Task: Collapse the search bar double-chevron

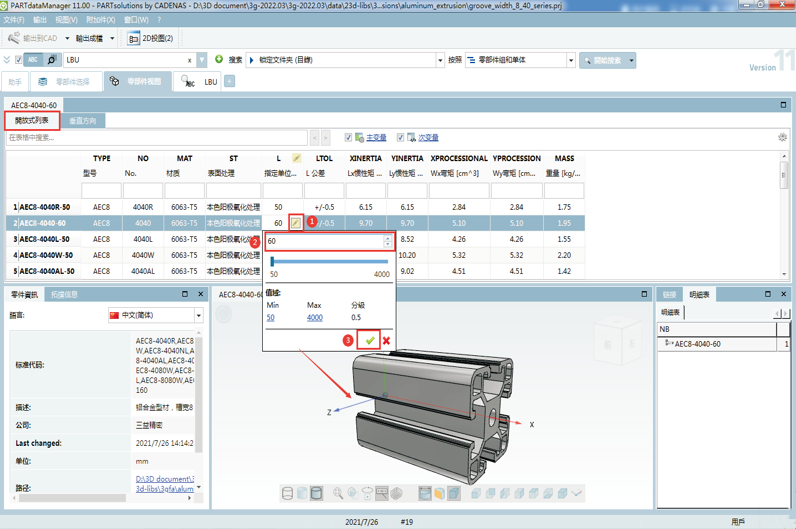Action: [x=7, y=60]
